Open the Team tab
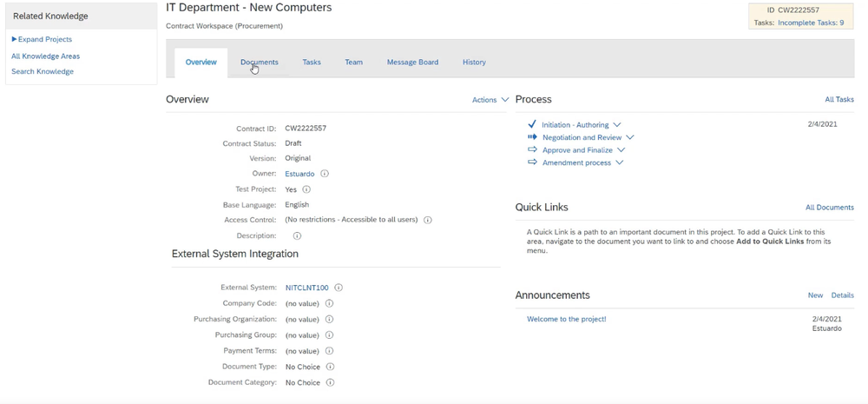The image size is (868, 404). pyautogui.click(x=354, y=62)
